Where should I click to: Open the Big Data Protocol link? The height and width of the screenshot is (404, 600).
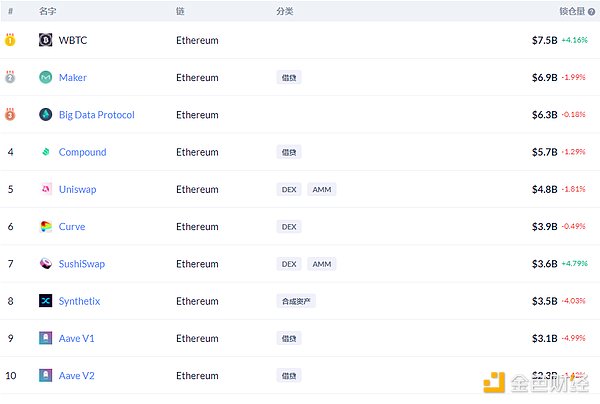click(96, 115)
